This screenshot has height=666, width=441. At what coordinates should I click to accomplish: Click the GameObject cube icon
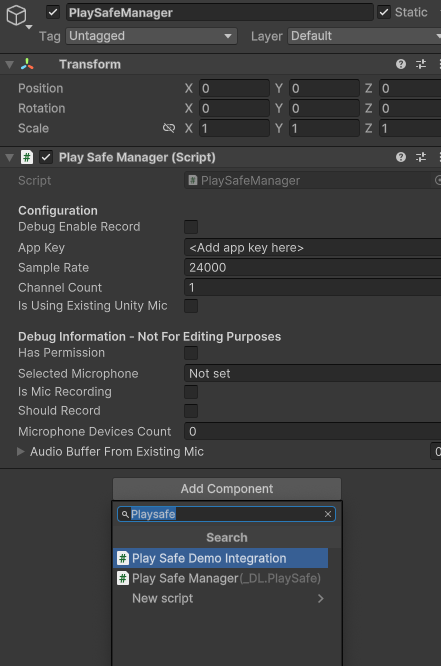click(16, 16)
